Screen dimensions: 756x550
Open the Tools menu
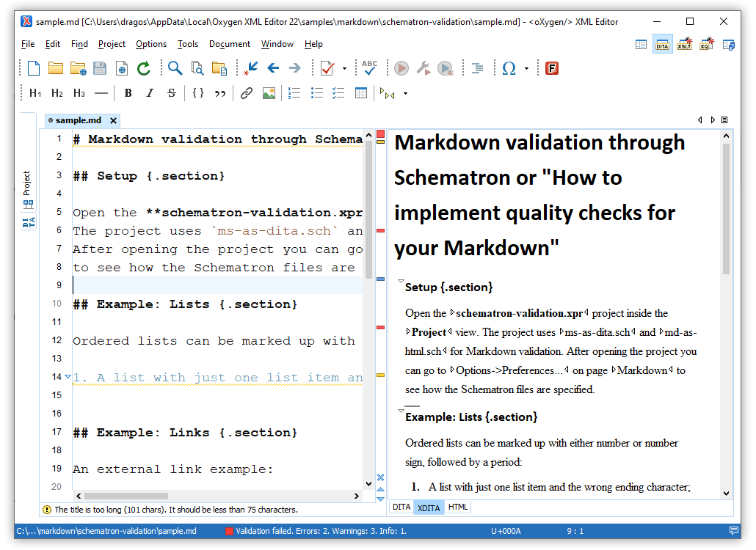point(188,44)
